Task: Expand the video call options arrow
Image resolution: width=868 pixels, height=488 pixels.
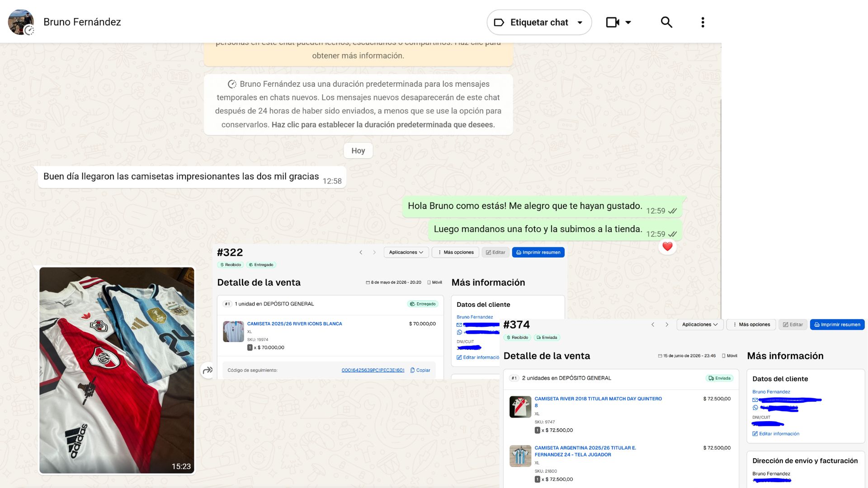Action: (x=628, y=22)
